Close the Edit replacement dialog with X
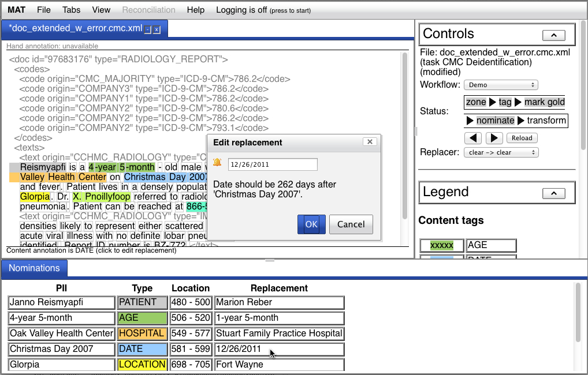Viewport: 588px width, 375px height. click(370, 142)
